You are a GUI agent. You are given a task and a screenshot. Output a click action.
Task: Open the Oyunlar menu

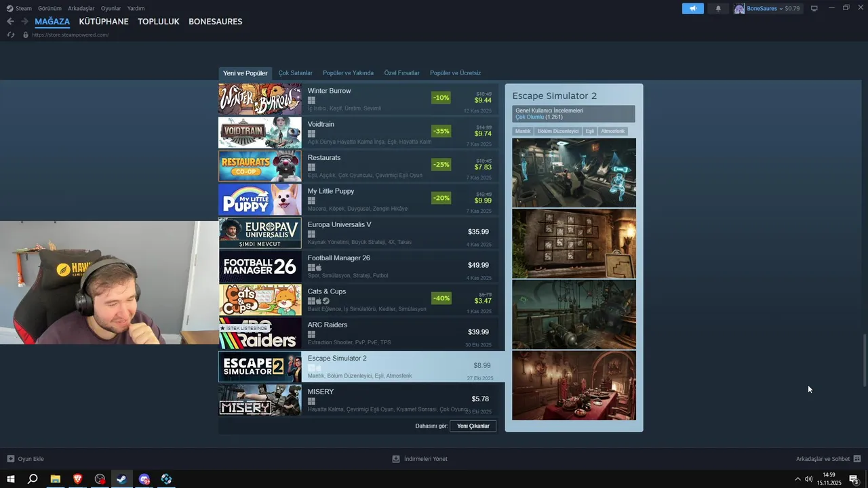(111, 8)
